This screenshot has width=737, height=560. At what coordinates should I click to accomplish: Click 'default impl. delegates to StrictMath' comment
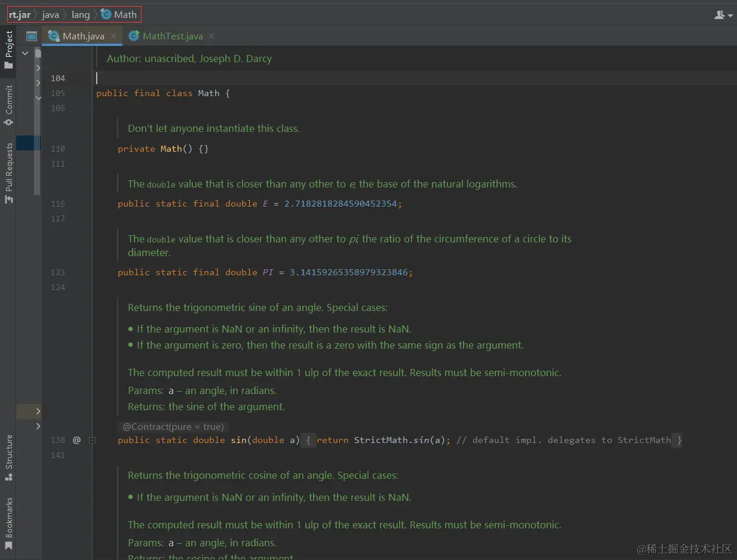tap(564, 440)
